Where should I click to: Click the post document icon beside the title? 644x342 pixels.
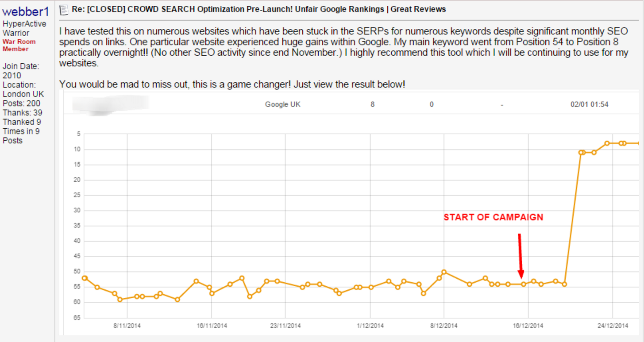(64, 10)
